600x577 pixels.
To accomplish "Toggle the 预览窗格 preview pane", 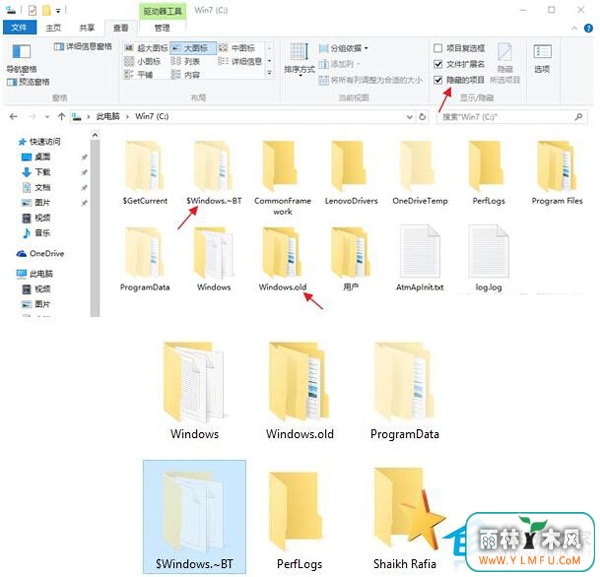I will 28,82.
